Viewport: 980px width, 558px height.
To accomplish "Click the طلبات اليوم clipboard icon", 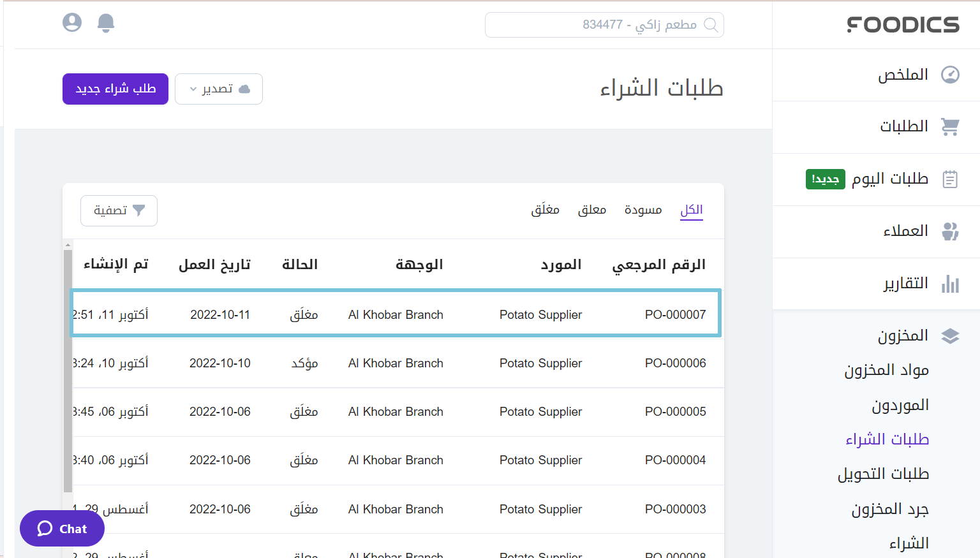I will tap(950, 179).
